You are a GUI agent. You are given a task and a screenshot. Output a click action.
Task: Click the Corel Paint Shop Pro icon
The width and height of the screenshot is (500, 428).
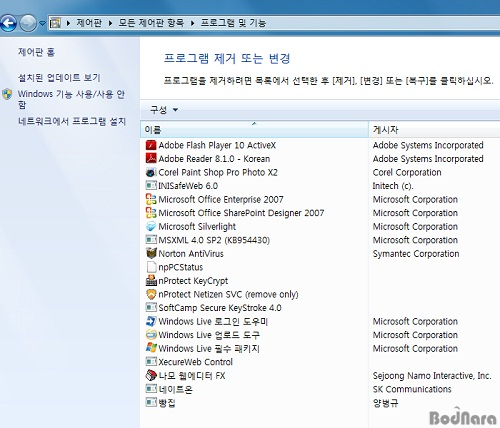(x=151, y=172)
